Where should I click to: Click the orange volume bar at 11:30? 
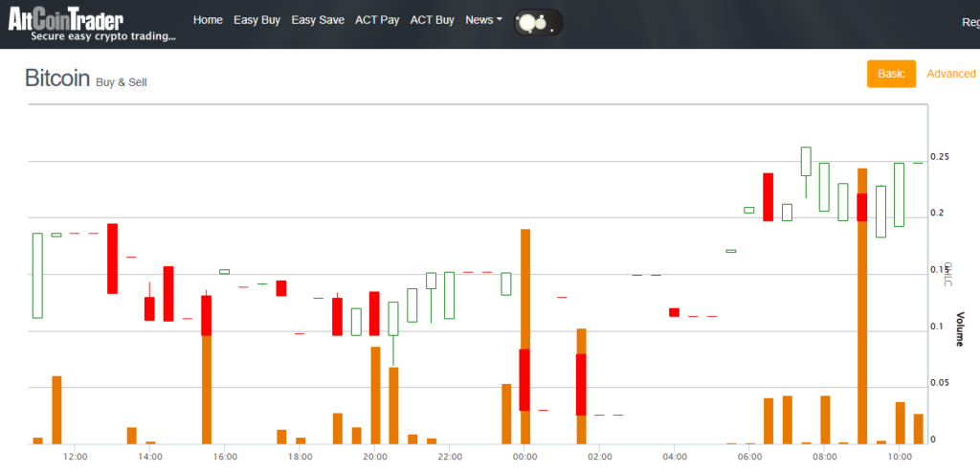pyautogui.click(x=56, y=410)
